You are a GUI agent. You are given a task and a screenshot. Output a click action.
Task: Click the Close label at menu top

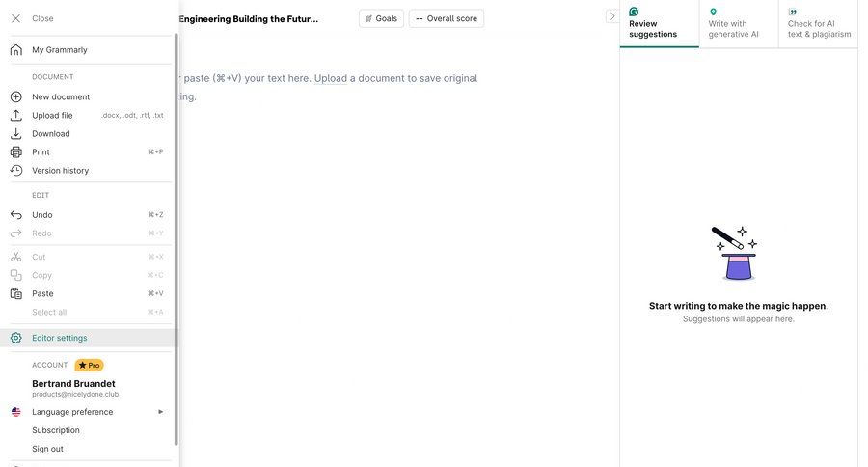coord(42,18)
